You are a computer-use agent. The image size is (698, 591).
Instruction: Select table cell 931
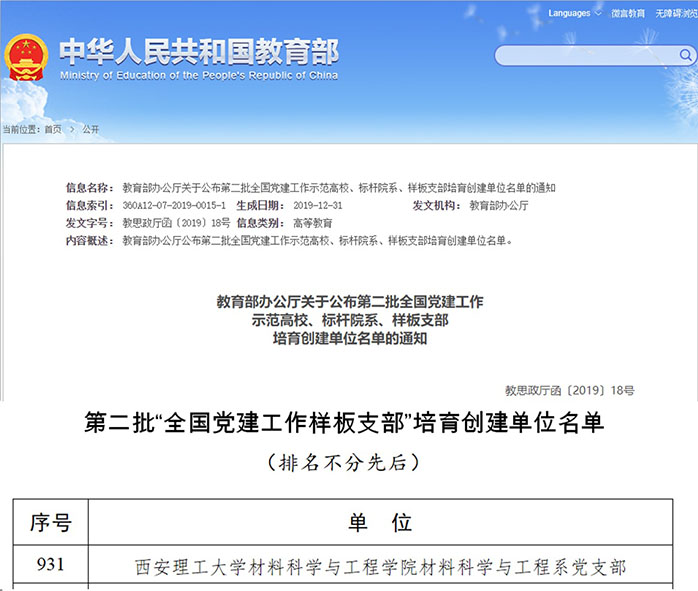point(50,564)
